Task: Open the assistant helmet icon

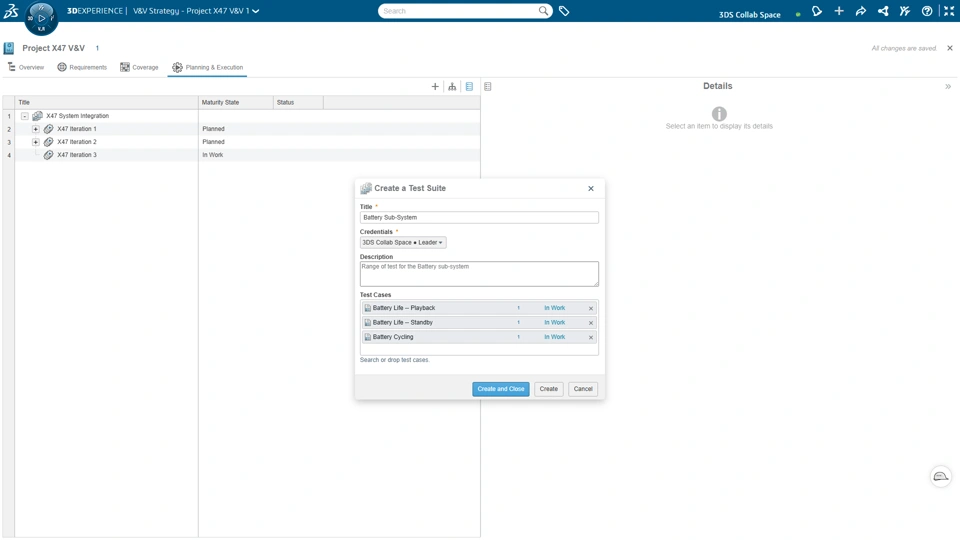Action: (940, 476)
